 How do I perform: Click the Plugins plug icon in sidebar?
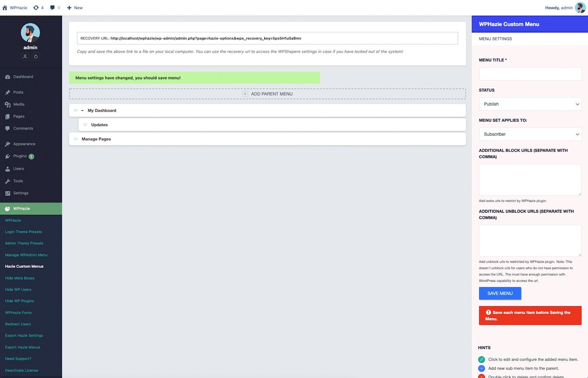point(7,157)
